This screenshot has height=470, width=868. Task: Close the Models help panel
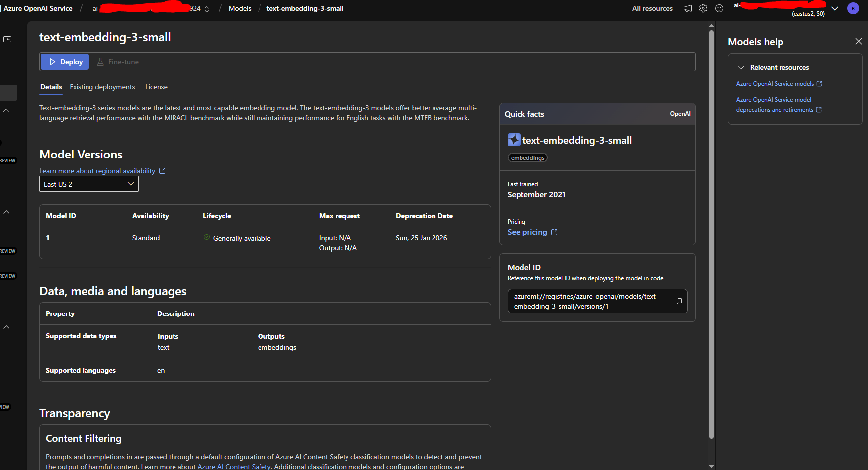[x=859, y=41]
